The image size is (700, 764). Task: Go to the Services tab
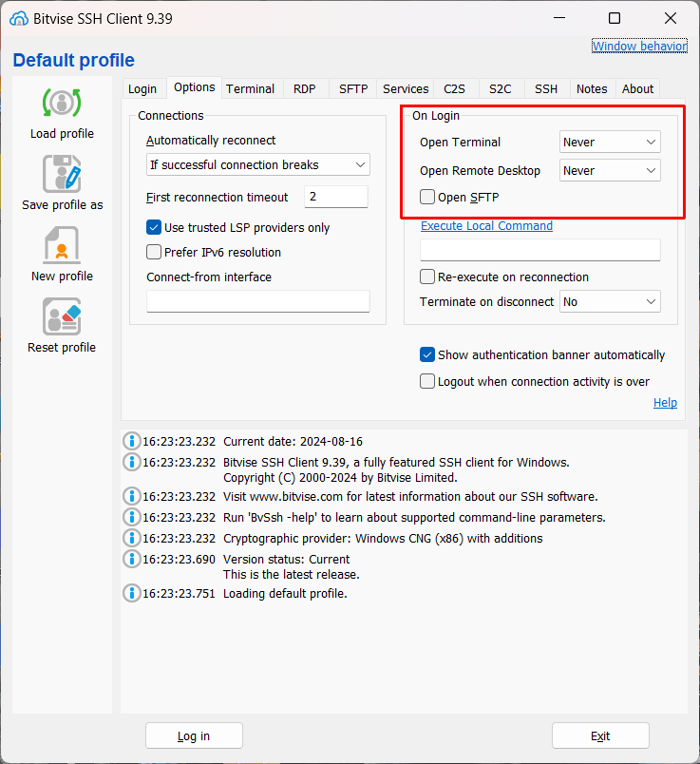(406, 88)
